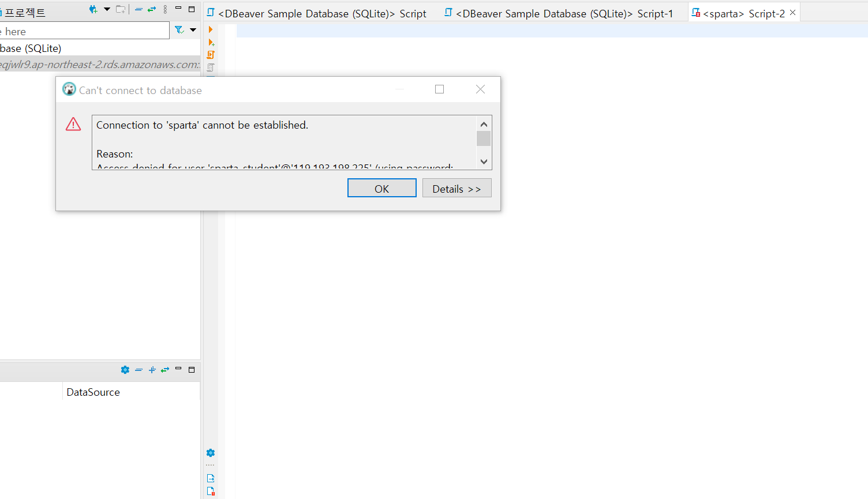868x499 pixels.
Task: Expand the filter options dropdown arrow
Action: (193, 30)
